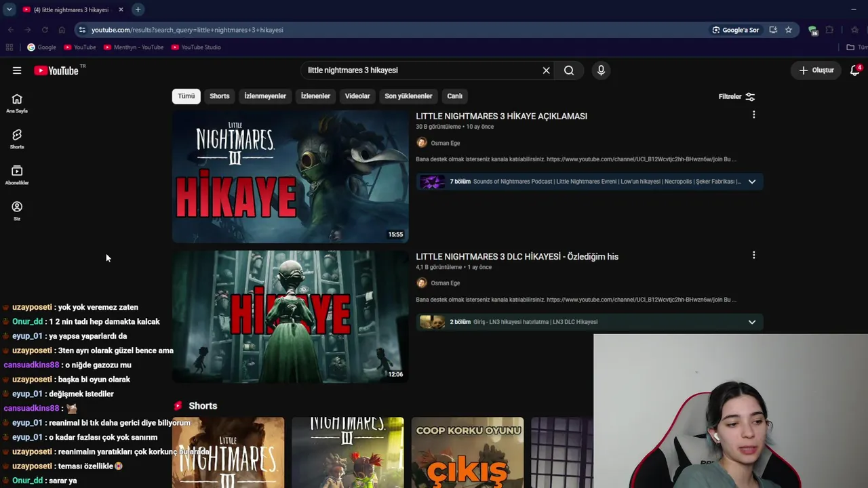868x488 pixels.
Task: Select the İzlenenler filter chip
Action: [x=315, y=96]
